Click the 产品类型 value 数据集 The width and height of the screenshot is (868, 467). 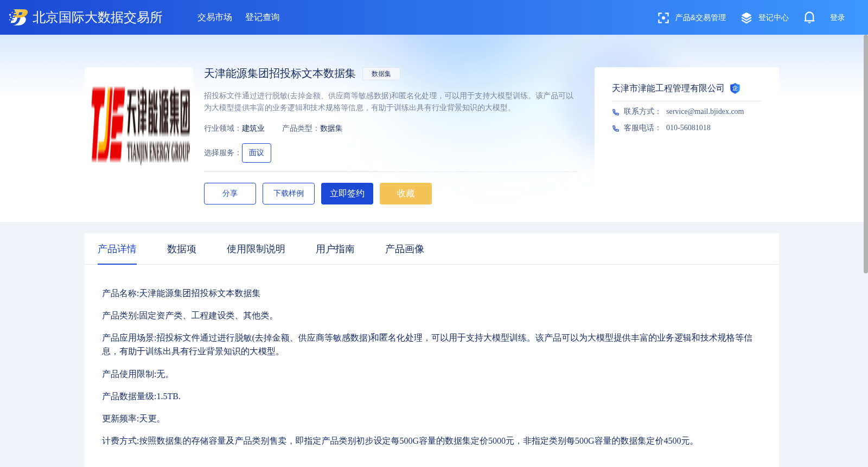331,129
